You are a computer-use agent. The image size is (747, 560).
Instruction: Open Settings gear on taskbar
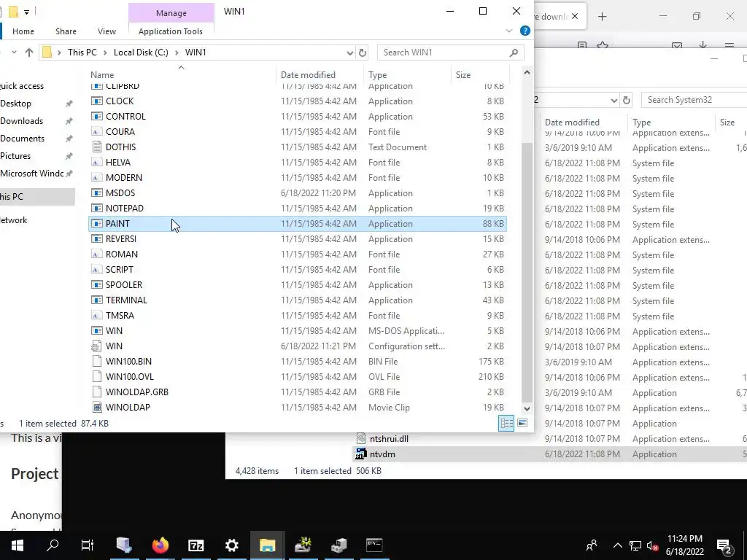[x=231, y=545]
